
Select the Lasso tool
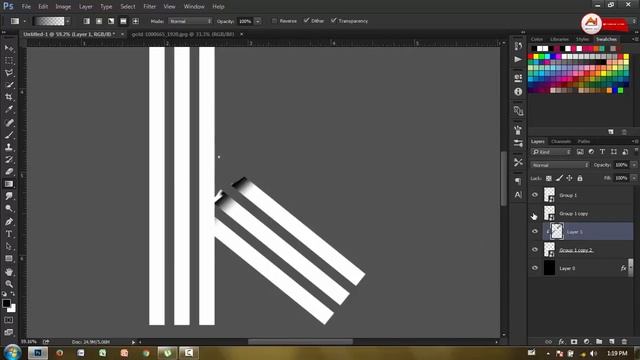9,73
